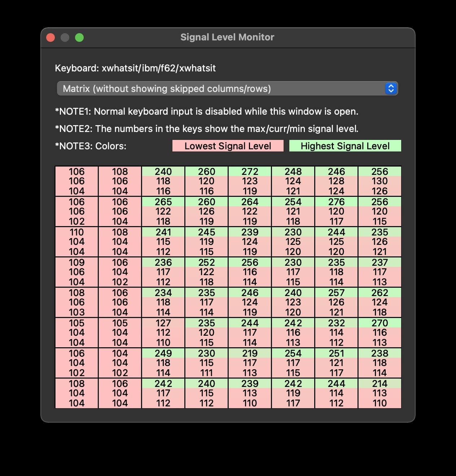Select the cell with max 252 signal
The height and width of the screenshot is (476, 456).
click(x=207, y=272)
